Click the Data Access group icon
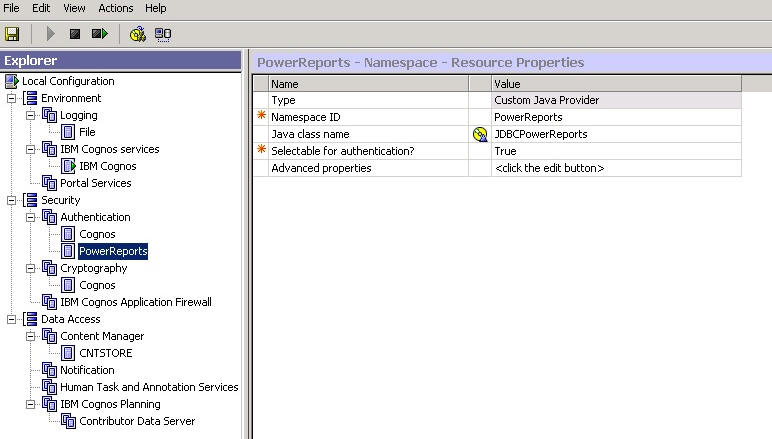Screen dimensions: 772x439 (x=31, y=319)
